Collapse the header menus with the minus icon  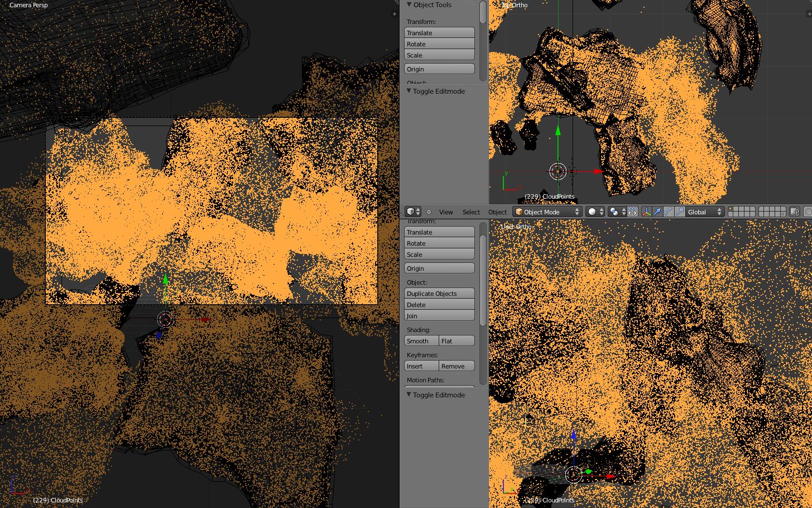click(429, 212)
